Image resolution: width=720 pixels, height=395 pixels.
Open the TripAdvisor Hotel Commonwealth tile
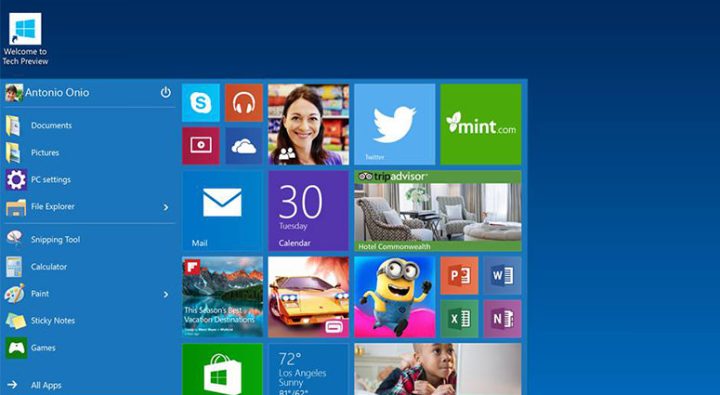[x=438, y=211]
